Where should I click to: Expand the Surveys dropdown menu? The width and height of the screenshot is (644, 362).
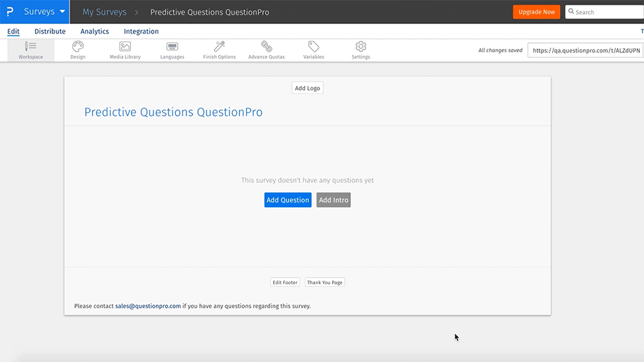[44, 12]
